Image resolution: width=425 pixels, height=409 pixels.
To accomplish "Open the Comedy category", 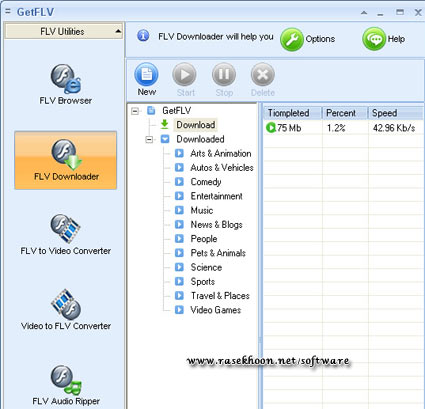I will [x=206, y=182].
